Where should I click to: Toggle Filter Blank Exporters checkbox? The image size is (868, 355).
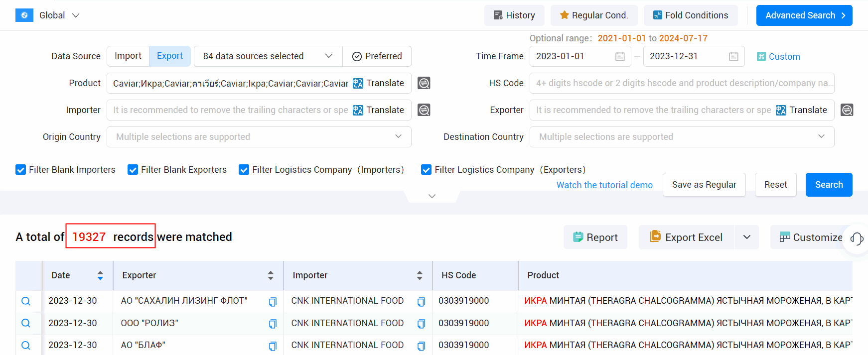tap(133, 170)
